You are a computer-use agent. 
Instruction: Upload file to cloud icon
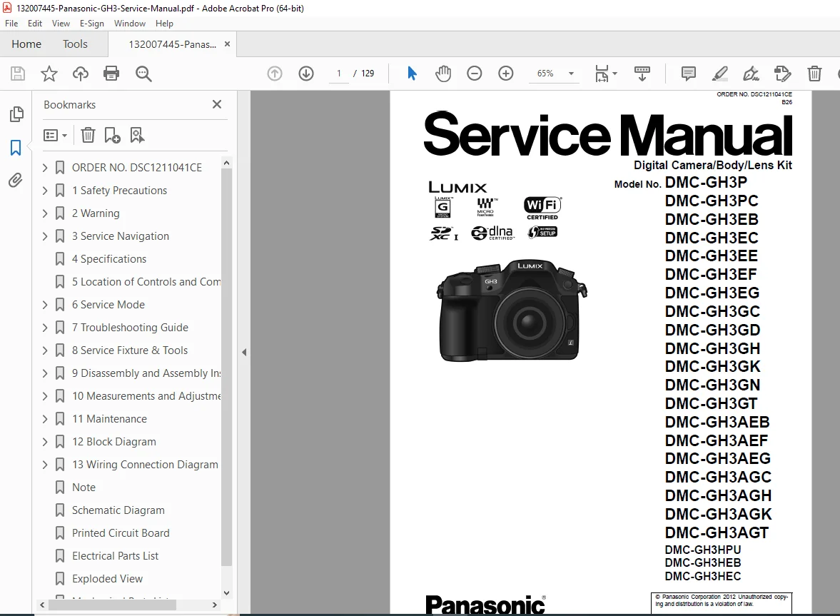(81, 74)
